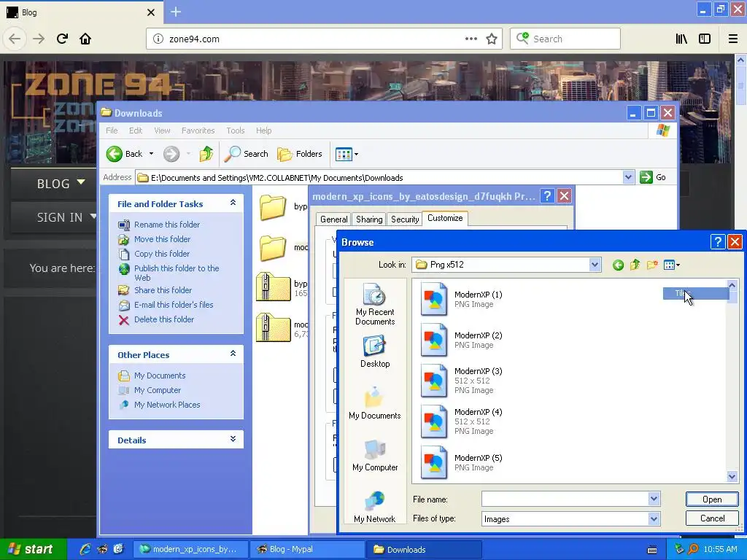Open View Menu icon in Browse dialog
The height and width of the screenshot is (560, 747).
tap(671, 265)
